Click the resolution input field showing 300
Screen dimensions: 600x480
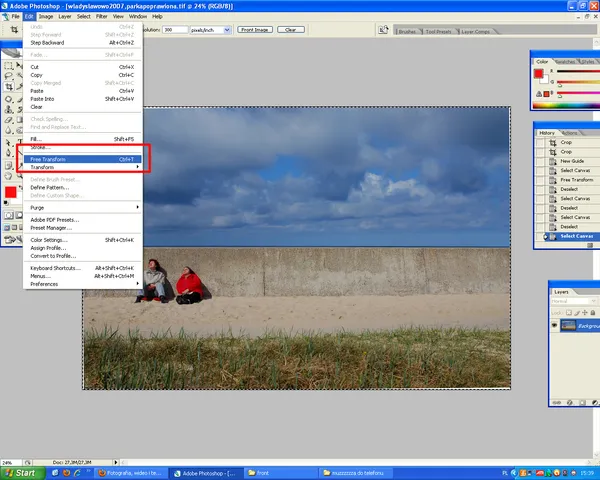pyautogui.click(x=175, y=30)
